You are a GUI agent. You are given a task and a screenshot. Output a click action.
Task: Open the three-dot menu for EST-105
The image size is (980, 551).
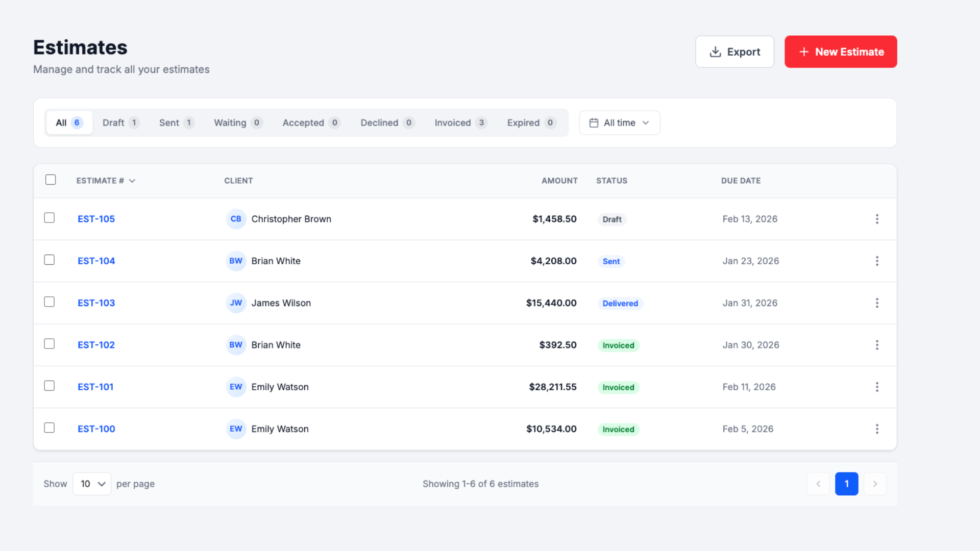point(877,219)
